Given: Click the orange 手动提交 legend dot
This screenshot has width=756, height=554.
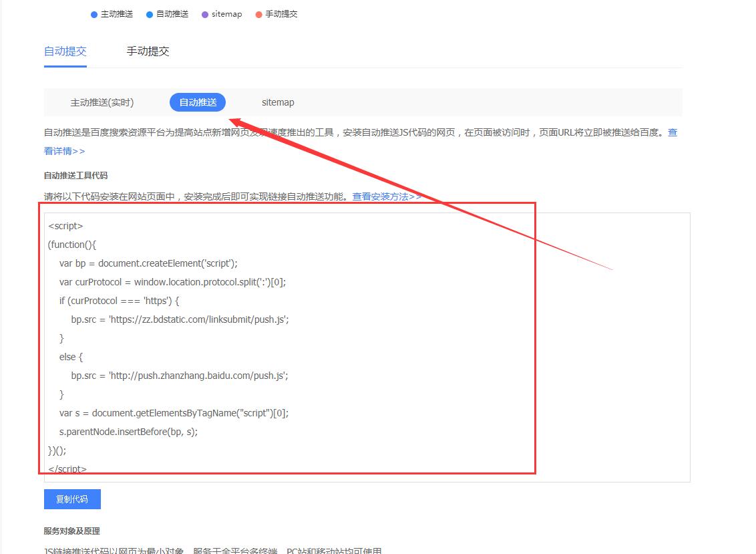Looking at the screenshot, I should coord(258,14).
